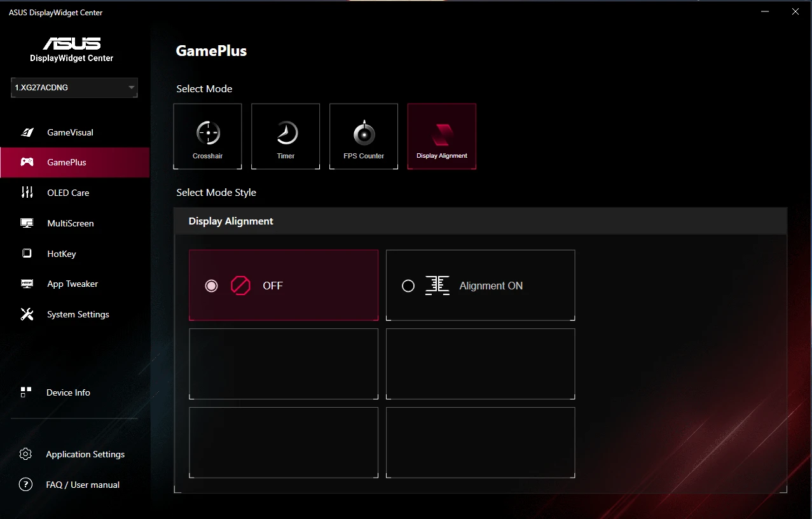Go to MultiScreen settings
Viewport: 812px width, 519px height.
[70, 223]
